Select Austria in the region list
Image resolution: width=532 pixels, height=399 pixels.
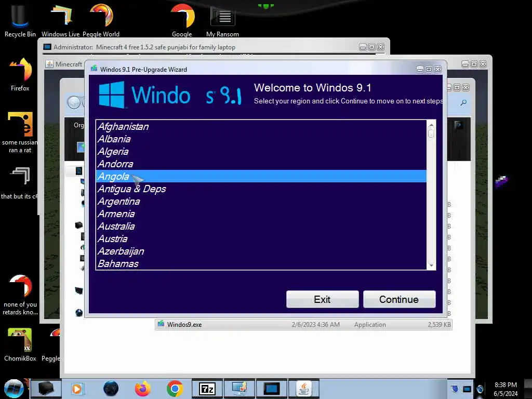261,239
